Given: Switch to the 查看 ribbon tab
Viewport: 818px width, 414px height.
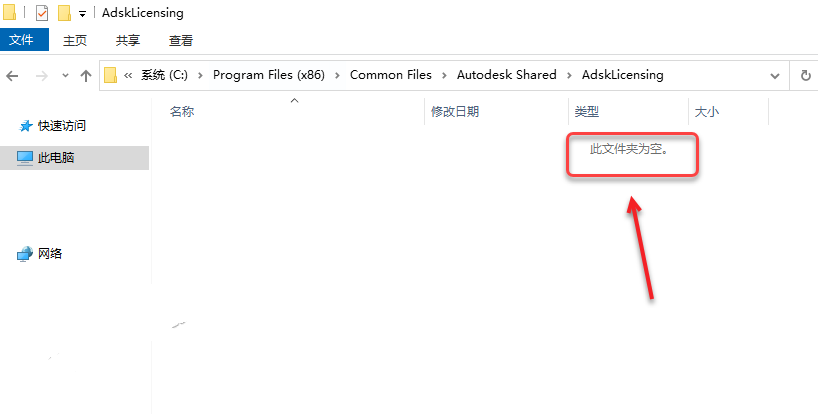Looking at the screenshot, I should click(x=181, y=40).
